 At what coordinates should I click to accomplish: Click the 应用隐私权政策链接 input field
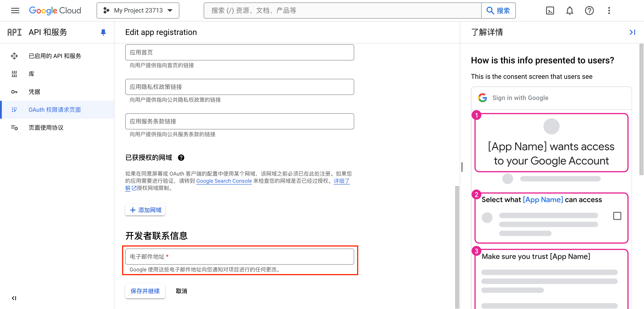[239, 87]
